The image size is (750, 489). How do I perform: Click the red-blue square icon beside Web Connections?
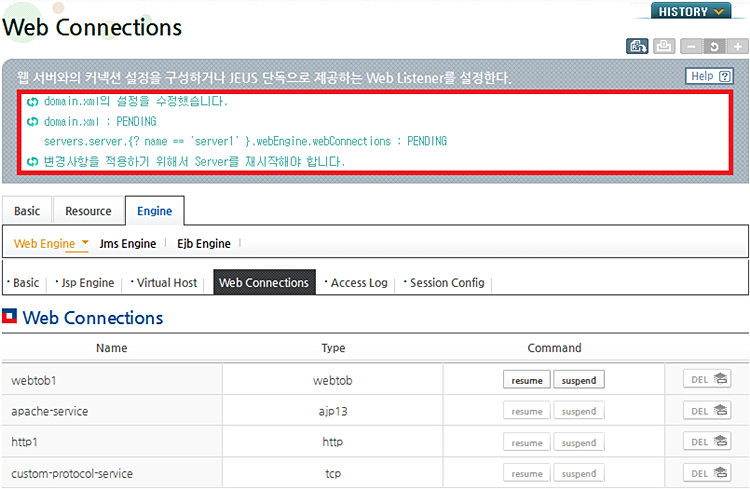pyautogui.click(x=10, y=316)
